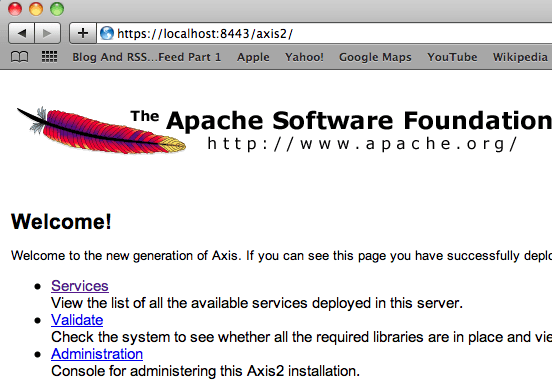The width and height of the screenshot is (552, 387).
Task: Add bookmark with the plus button
Action: pyautogui.click(x=83, y=33)
